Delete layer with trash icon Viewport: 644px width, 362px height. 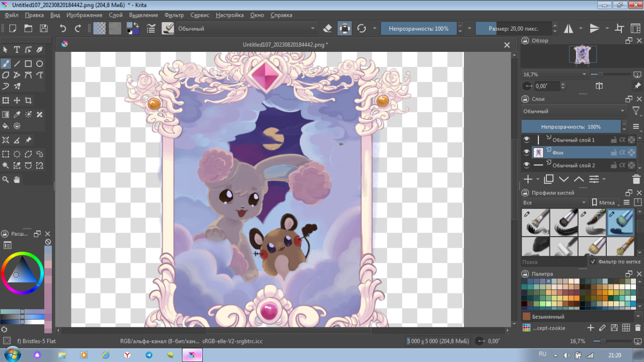pyautogui.click(x=636, y=179)
